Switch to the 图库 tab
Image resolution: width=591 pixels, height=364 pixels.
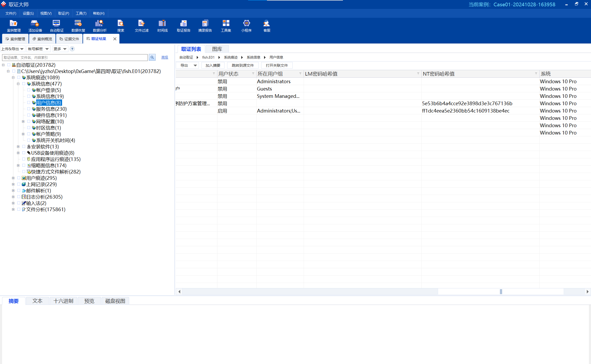point(217,49)
